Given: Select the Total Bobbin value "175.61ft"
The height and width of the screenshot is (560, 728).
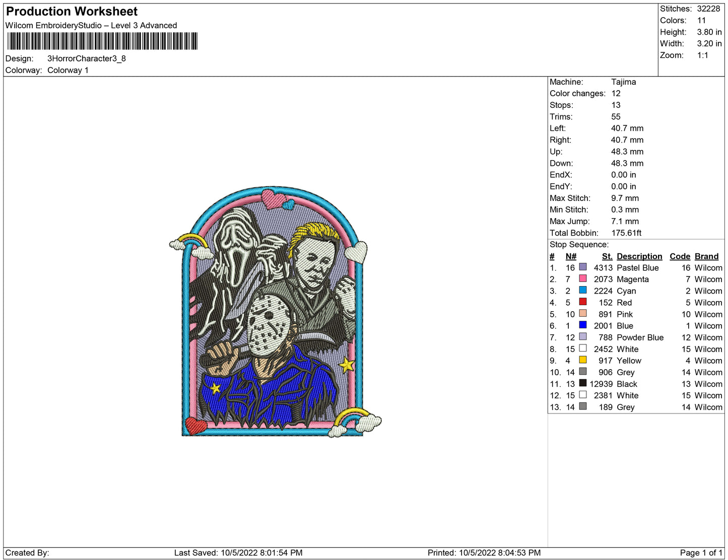Looking at the screenshot, I should 626,233.
